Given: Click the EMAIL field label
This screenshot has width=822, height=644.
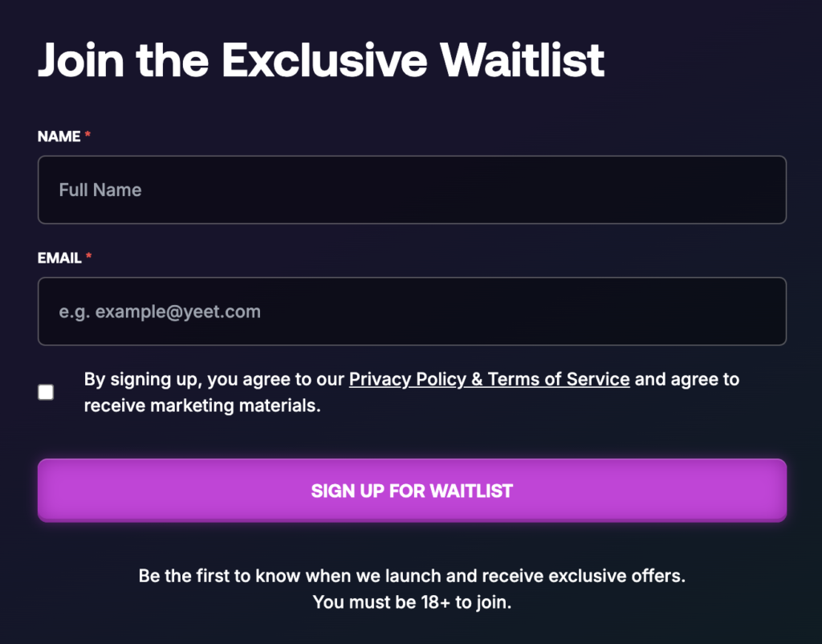Looking at the screenshot, I should [59, 259].
